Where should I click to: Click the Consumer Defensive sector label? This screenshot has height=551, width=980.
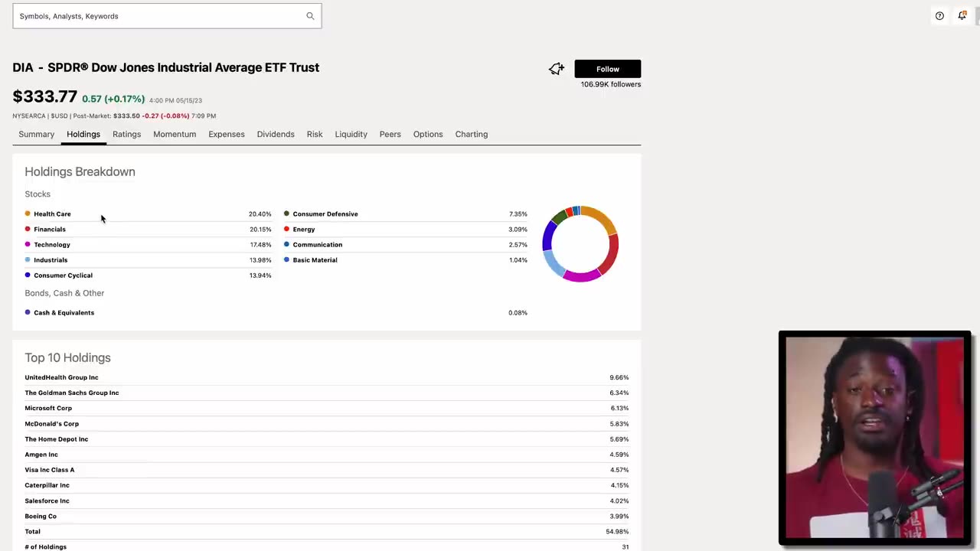click(x=325, y=214)
